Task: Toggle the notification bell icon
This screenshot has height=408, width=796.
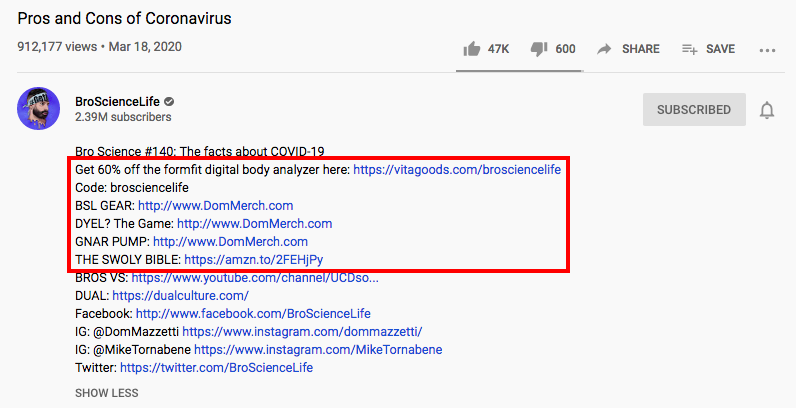Action: click(x=767, y=110)
